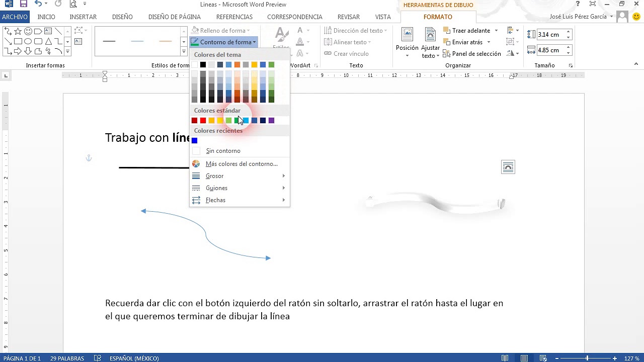644x362 pixels.
Task: Switch to Print Layout view in status bar
Action: click(x=524, y=358)
